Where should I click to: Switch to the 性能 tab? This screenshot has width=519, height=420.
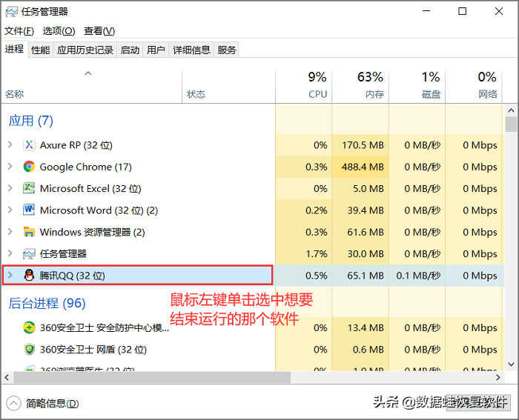(x=40, y=50)
